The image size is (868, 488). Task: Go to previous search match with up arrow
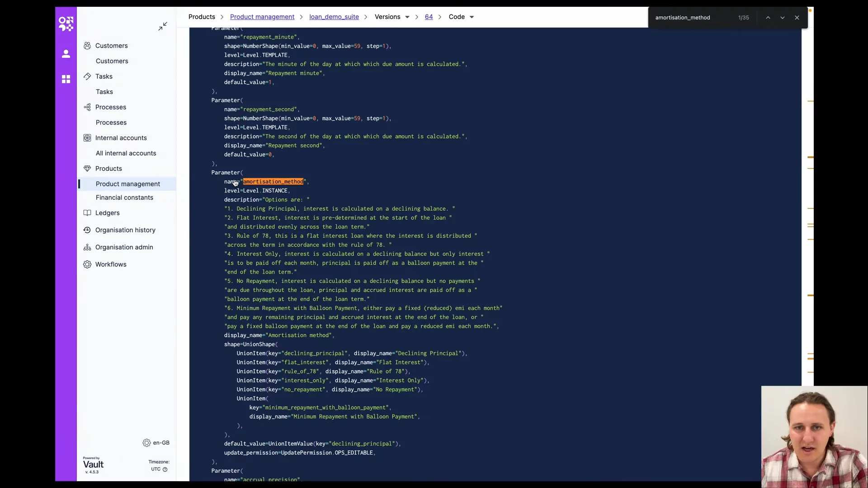(x=768, y=18)
